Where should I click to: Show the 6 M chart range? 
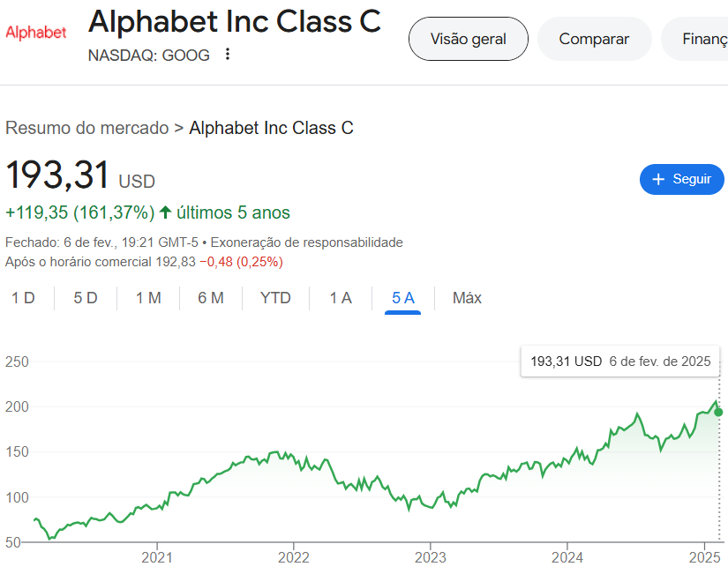pyautogui.click(x=211, y=298)
